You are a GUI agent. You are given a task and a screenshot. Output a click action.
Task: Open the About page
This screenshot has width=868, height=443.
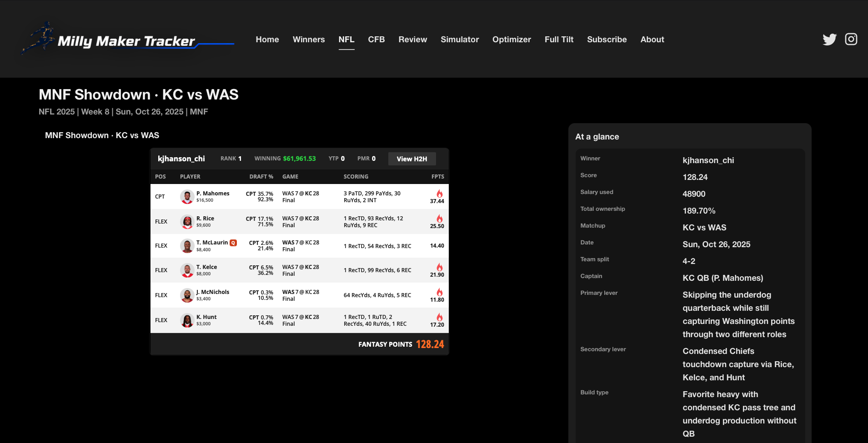(x=652, y=40)
